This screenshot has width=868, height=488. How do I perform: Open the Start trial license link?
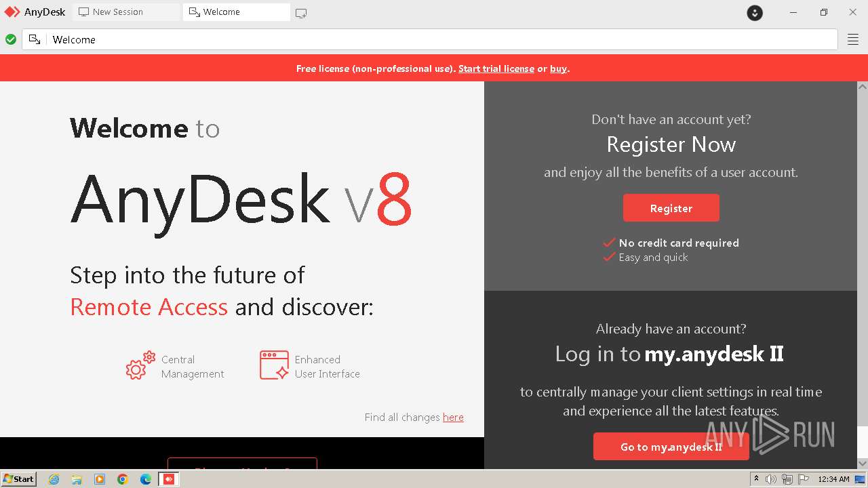(x=496, y=68)
